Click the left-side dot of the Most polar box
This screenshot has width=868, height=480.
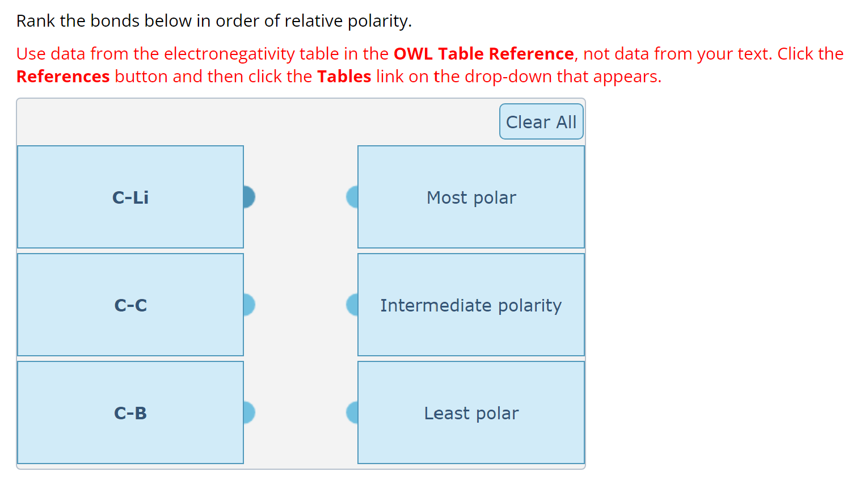[x=353, y=197]
